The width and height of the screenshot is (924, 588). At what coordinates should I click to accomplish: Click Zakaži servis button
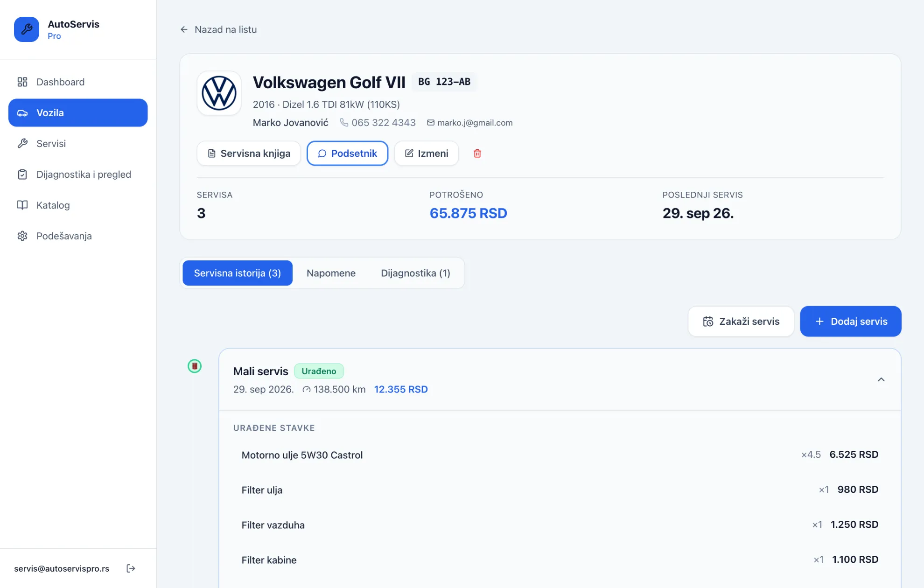(x=741, y=321)
